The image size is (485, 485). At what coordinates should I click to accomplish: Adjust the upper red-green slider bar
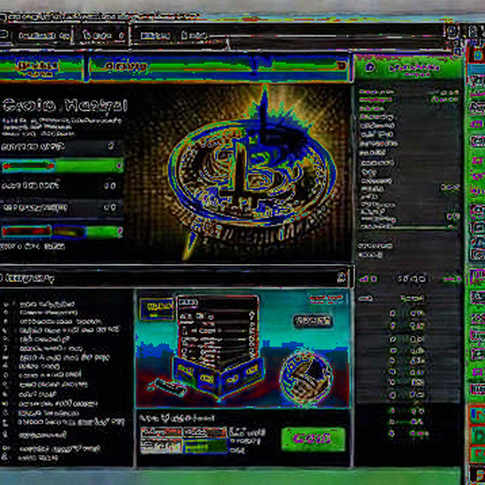point(62,166)
